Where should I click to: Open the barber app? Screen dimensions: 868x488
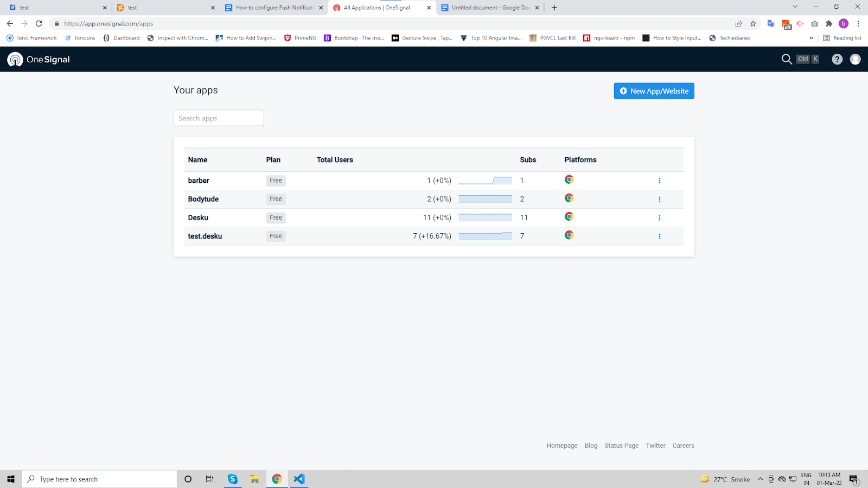click(199, 181)
